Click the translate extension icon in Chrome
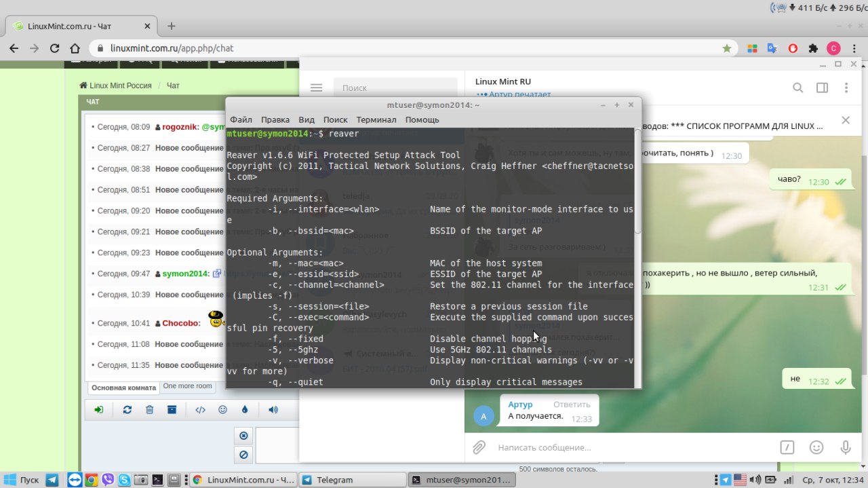This screenshot has width=868, height=488. coord(772,49)
